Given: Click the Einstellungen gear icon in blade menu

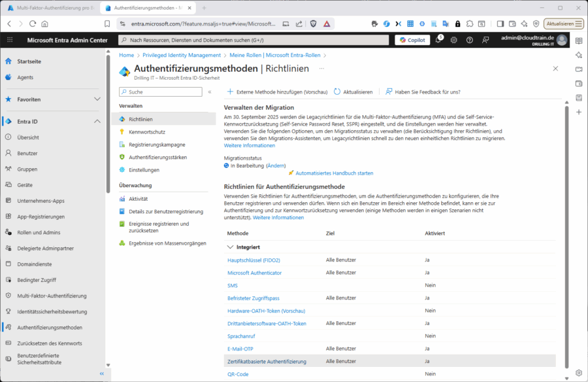Looking at the screenshot, I should pyautogui.click(x=122, y=170).
